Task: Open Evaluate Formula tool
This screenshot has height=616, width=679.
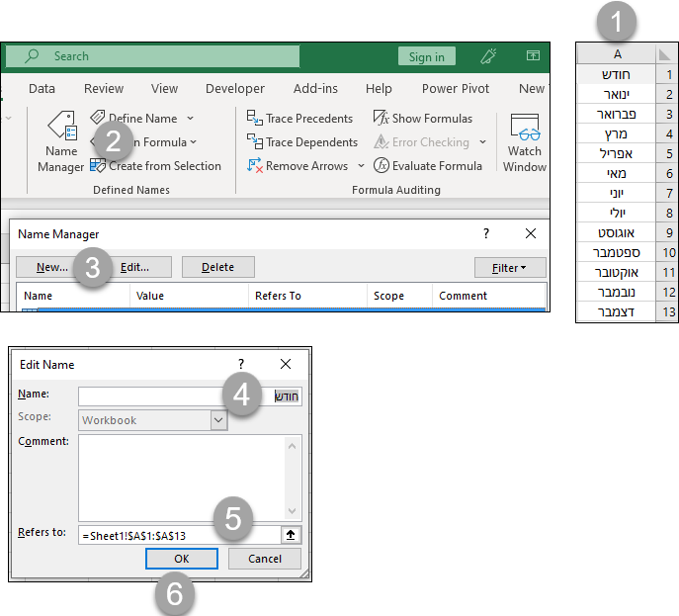Action: pyautogui.click(x=427, y=166)
